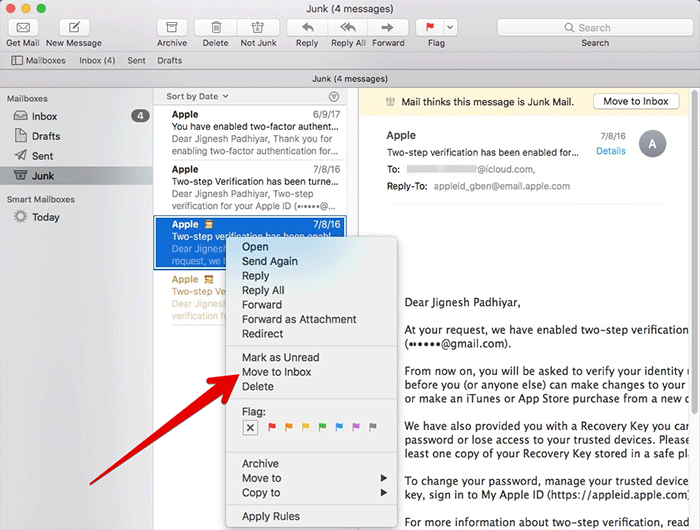Screen dimensions: 700x530
Task: Pick the yellow flag color
Action: point(305,427)
